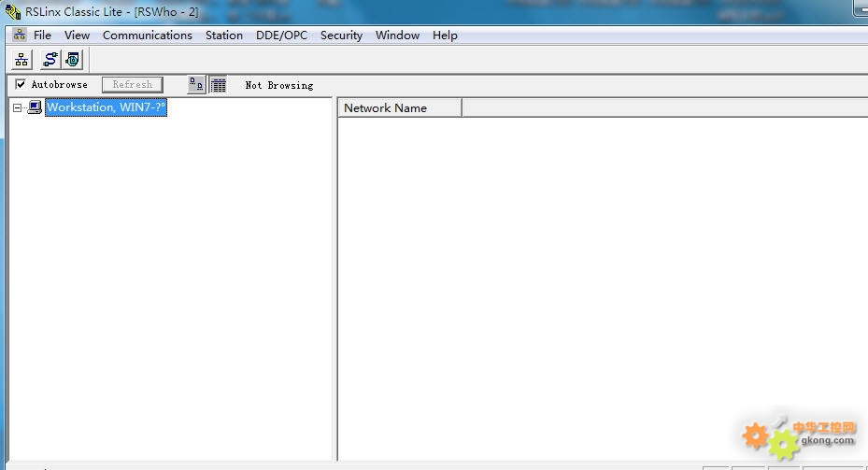The width and height of the screenshot is (868, 470).
Task: Click the RSLinx title bar application icon
Action: point(13,11)
